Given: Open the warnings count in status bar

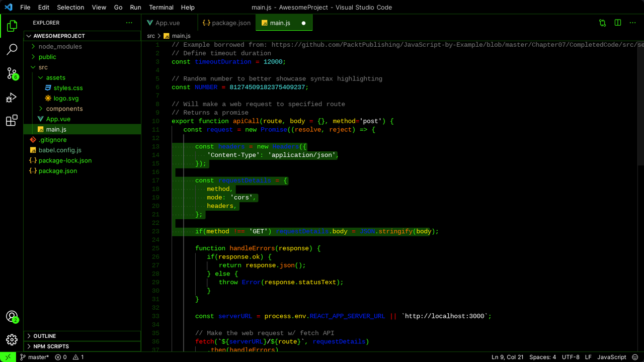Looking at the screenshot, I should click(78, 357).
